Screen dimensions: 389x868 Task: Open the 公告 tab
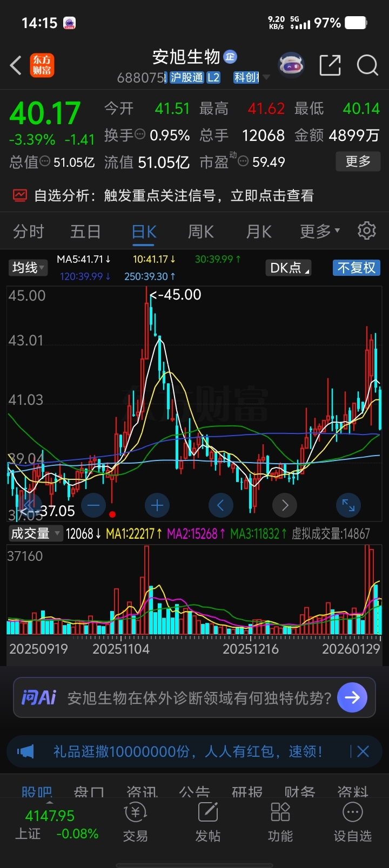coord(194,791)
